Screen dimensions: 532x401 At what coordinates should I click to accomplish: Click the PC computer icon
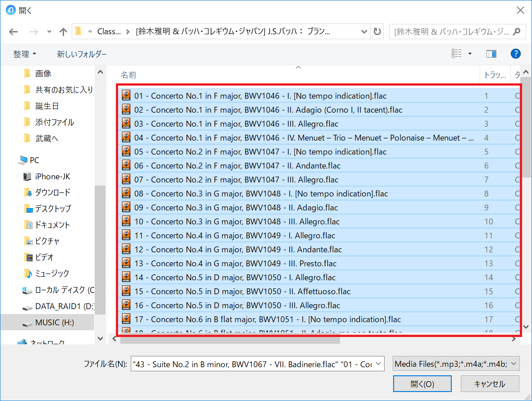click(x=23, y=160)
